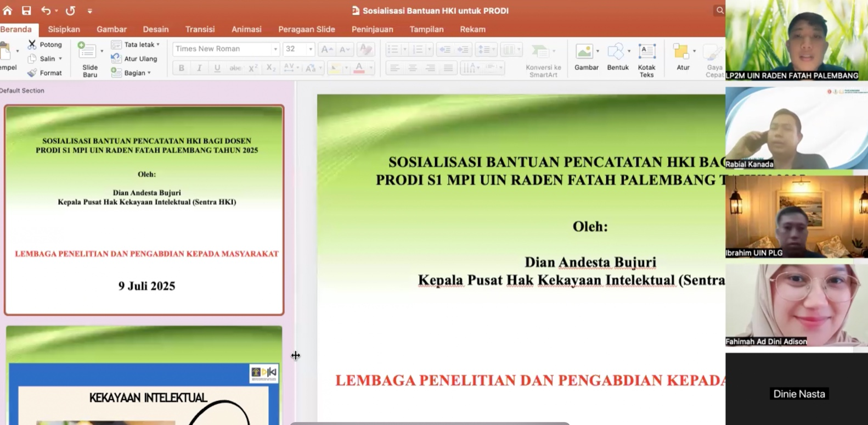Open the quick access toolbar customization arrow

click(90, 10)
